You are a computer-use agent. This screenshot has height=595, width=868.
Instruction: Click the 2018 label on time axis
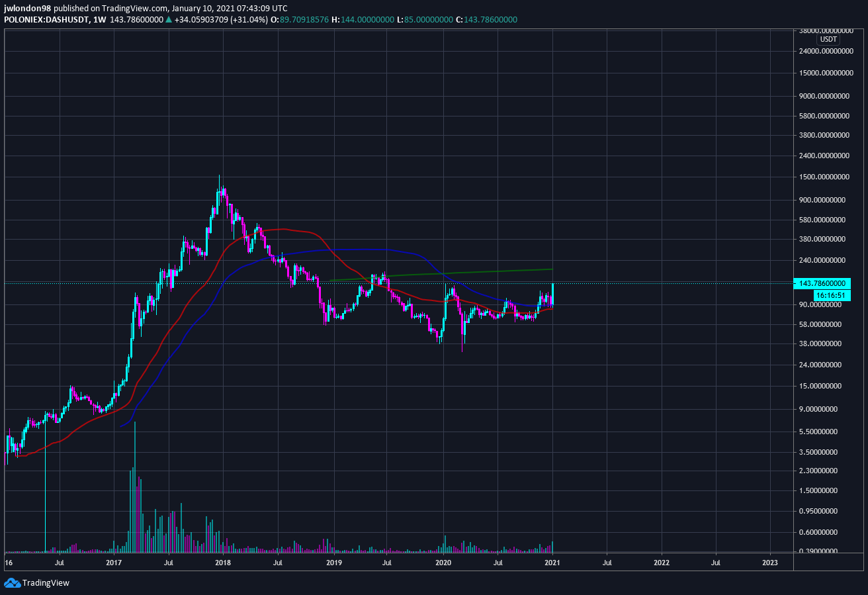click(x=224, y=563)
